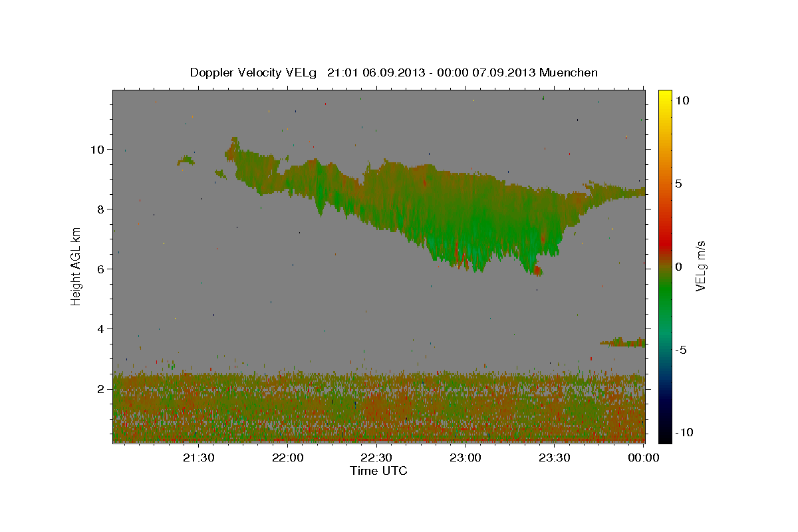Click the height tick label 6
The width and height of the screenshot is (798, 532).
click(x=100, y=269)
